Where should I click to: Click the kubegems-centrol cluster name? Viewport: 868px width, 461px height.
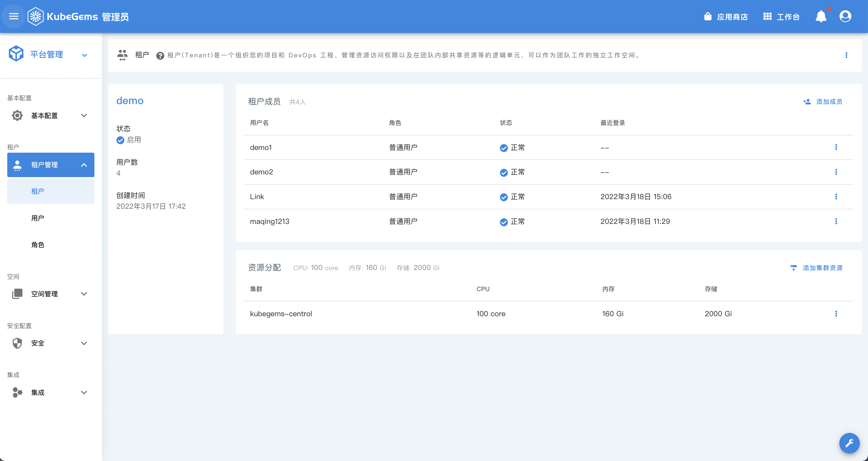(x=281, y=314)
